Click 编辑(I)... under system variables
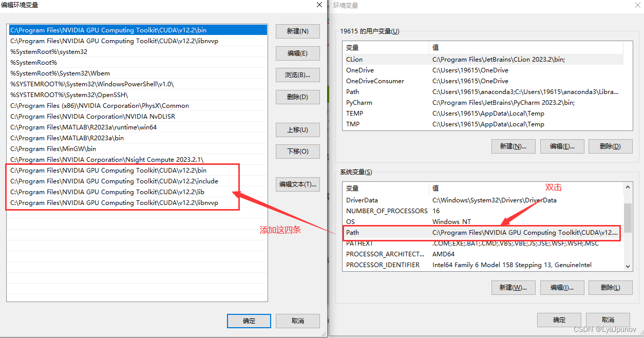This screenshot has width=644, height=338. click(562, 287)
